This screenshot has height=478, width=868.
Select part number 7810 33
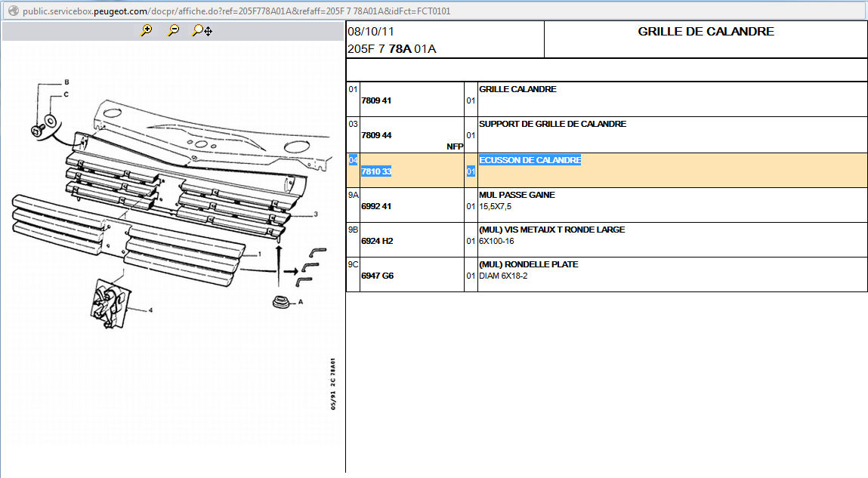pos(376,171)
